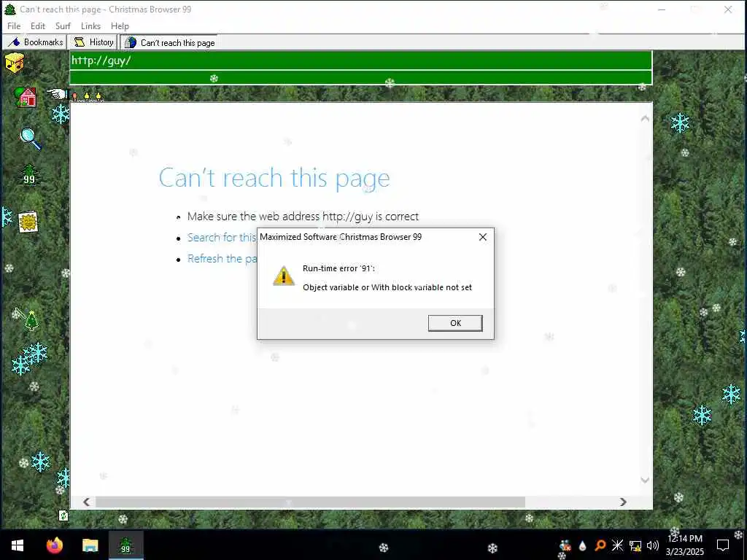Open the Help menu
Viewport: 747px width, 560px height.
pos(120,26)
